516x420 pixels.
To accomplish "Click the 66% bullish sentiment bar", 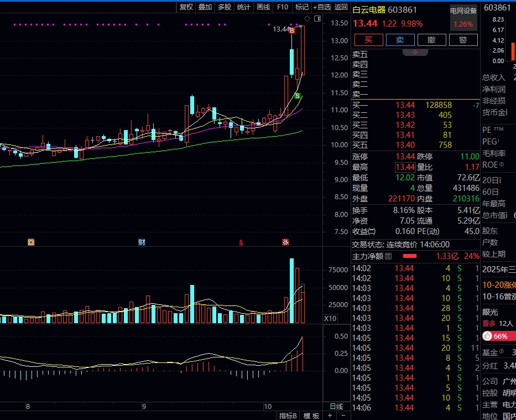I will pos(499,336).
